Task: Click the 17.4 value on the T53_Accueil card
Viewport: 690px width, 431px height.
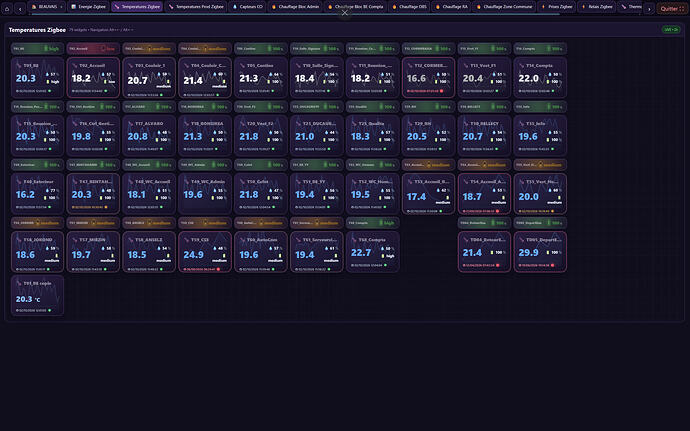Action: pos(416,197)
